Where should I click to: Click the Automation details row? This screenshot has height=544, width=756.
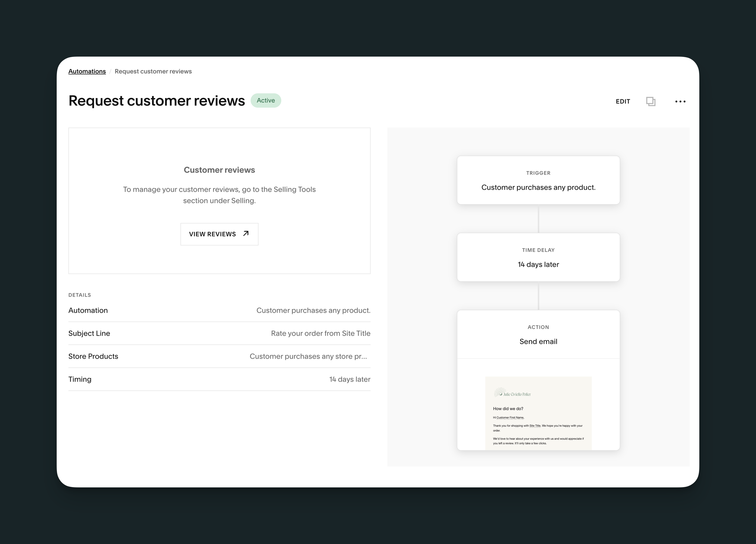(x=219, y=310)
